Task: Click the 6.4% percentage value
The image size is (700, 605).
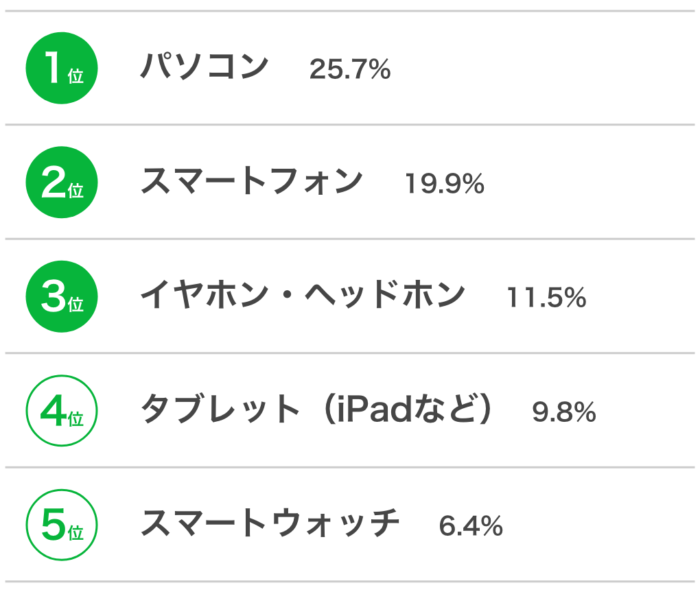Action: [471, 526]
